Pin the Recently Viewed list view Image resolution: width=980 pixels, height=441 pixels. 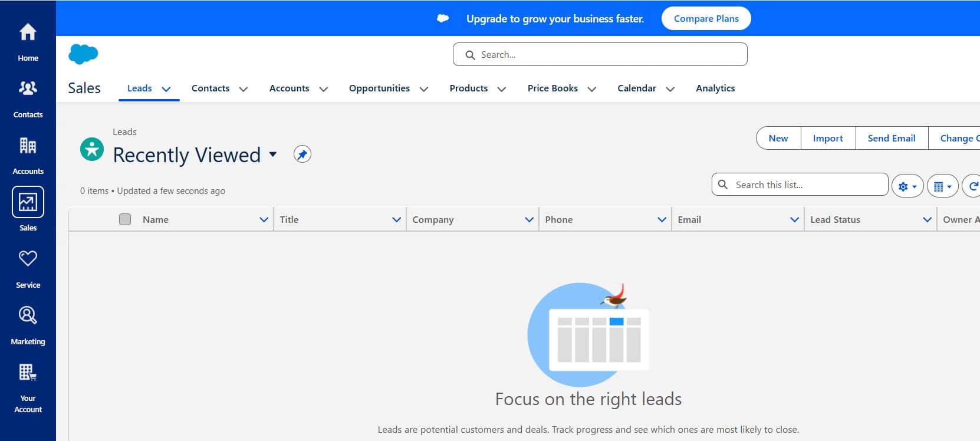302,154
